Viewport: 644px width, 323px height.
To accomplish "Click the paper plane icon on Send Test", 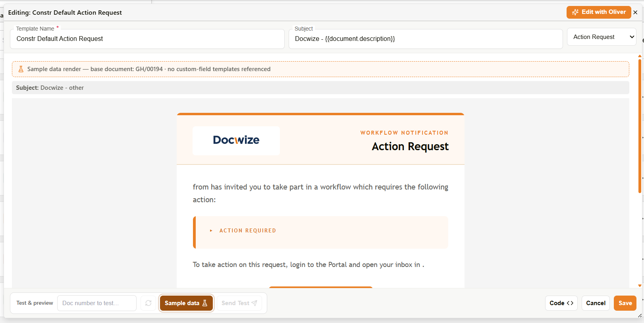I will click(255, 303).
